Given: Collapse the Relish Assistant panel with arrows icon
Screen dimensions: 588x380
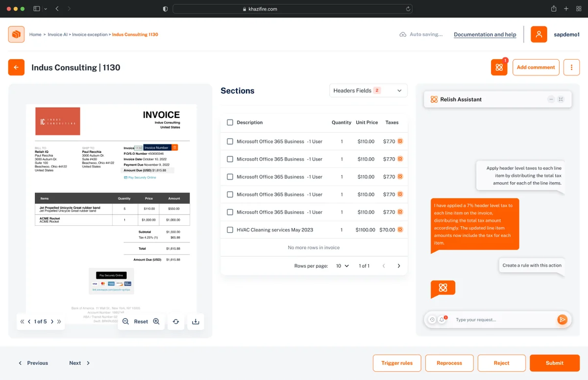Looking at the screenshot, I should pyautogui.click(x=561, y=99).
